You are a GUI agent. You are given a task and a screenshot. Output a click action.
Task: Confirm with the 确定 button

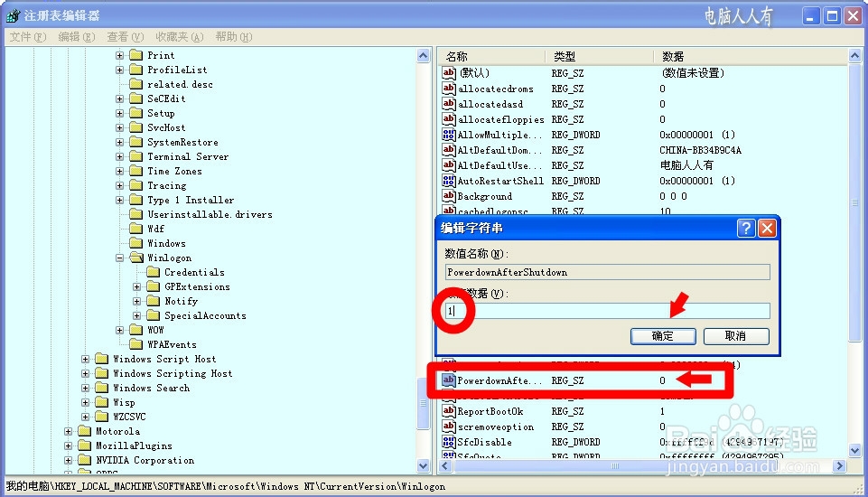[x=663, y=336]
